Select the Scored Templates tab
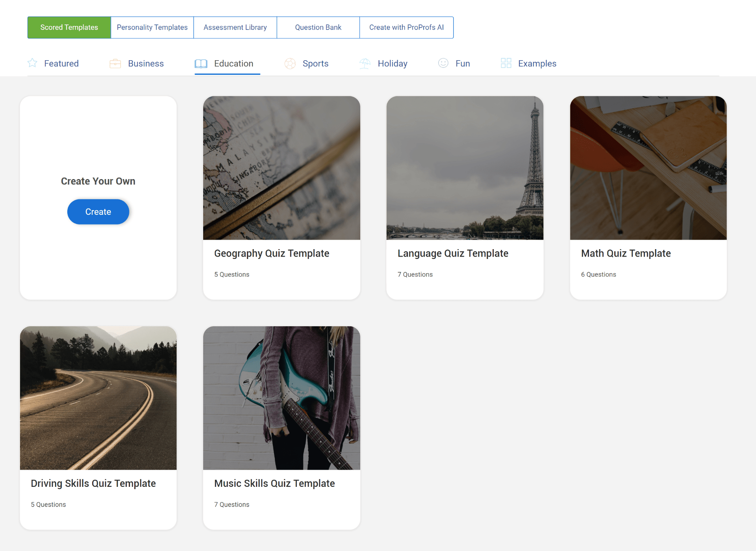 (x=69, y=28)
